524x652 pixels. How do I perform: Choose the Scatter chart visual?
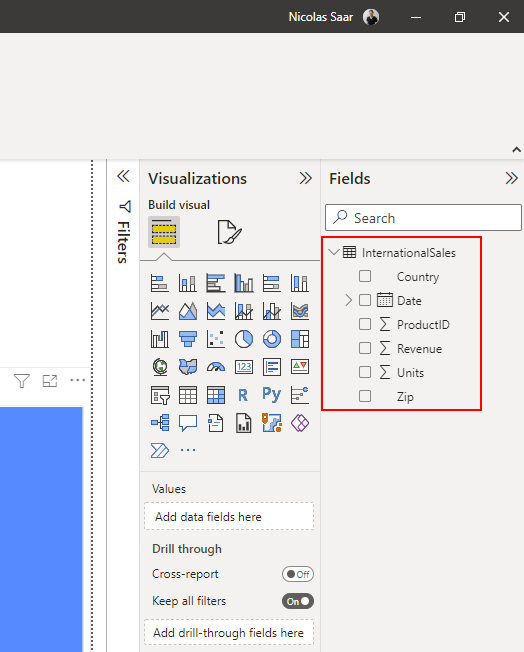click(215, 339)
